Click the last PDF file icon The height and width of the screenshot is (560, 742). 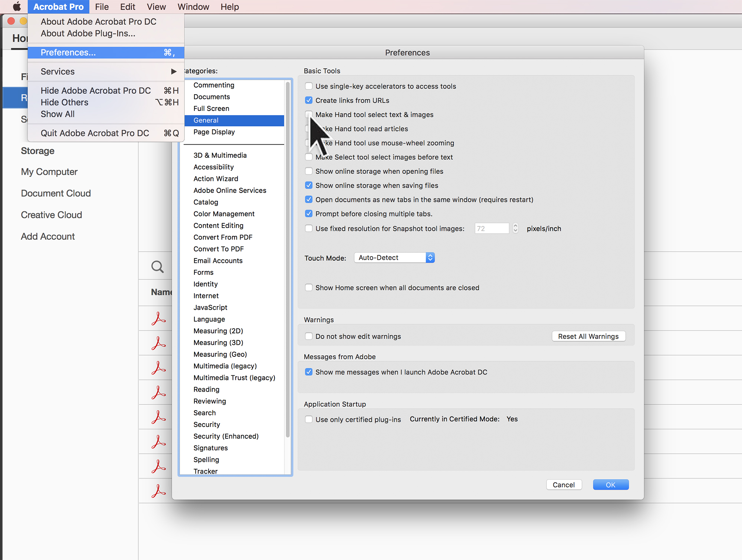pos(158,491)
